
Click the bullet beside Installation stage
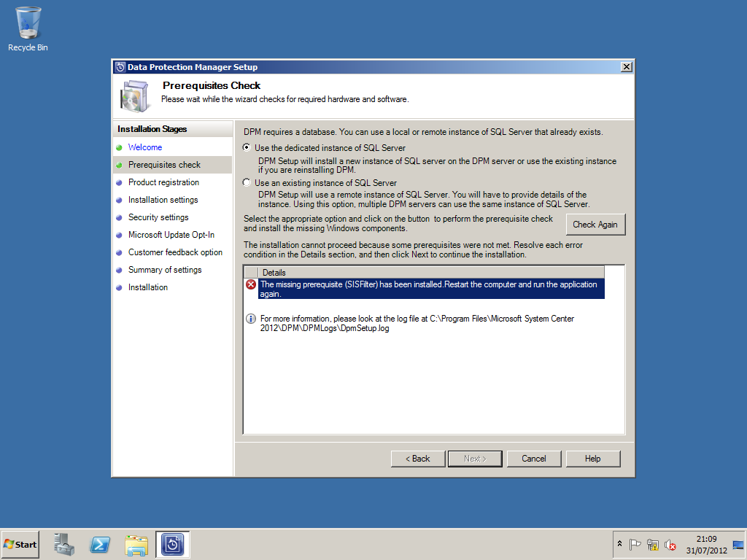119,287
